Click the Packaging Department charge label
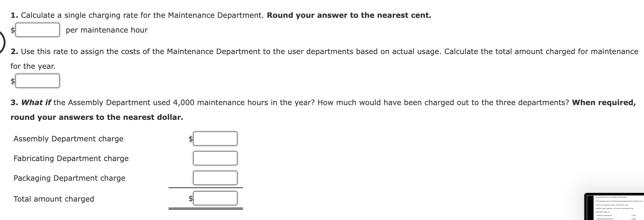 click(69, 178)
